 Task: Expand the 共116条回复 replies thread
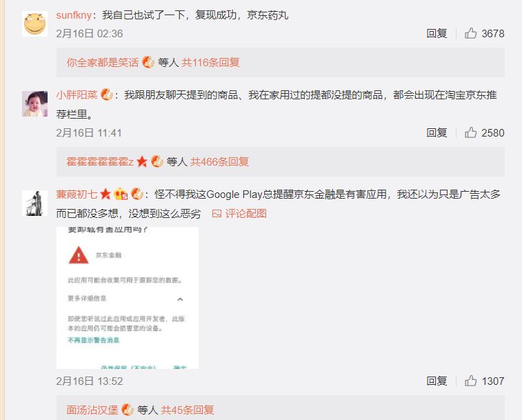pyautogui.click(x=210, y=63)
